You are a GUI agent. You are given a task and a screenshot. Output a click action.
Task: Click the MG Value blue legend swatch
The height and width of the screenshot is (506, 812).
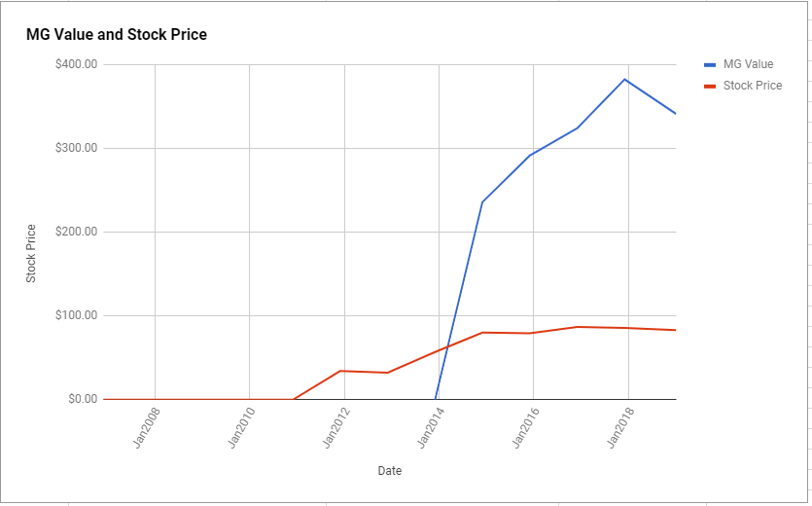pyautogui.click(x=710, y=65)
